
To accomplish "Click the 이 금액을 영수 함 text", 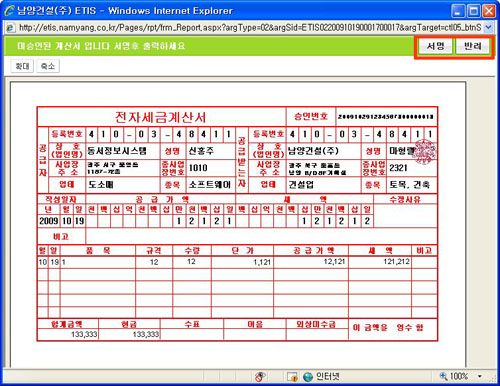I will click(388, 328).
